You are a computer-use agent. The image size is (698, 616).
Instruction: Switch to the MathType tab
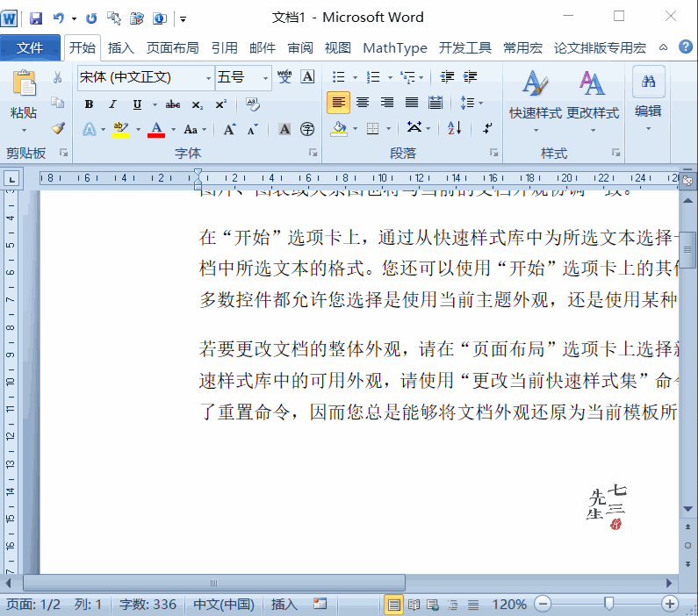coord(395,47)
